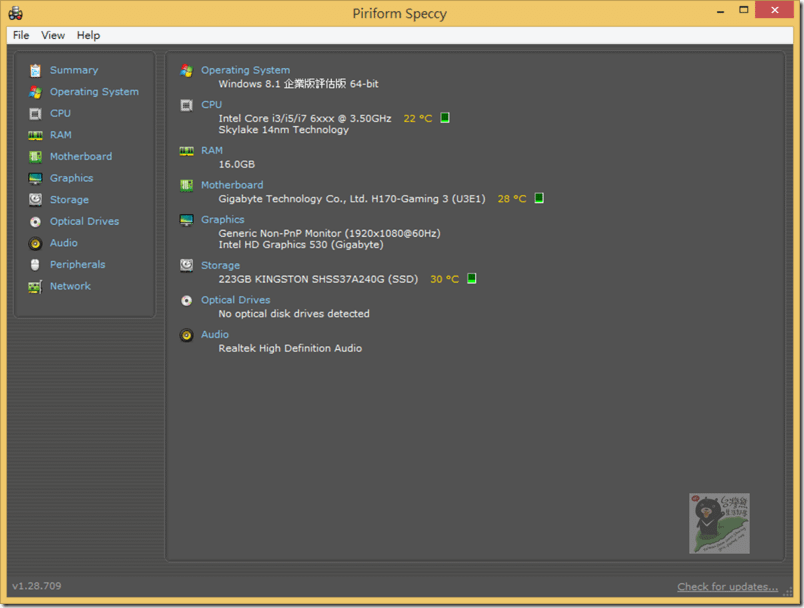804x608 pixels.
Task: Open the Graphics heading link in summary
Action: [223, 219]
